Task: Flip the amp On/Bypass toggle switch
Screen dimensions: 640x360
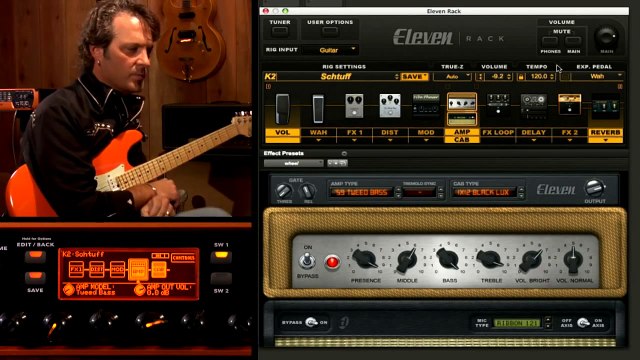Action: 307,260
